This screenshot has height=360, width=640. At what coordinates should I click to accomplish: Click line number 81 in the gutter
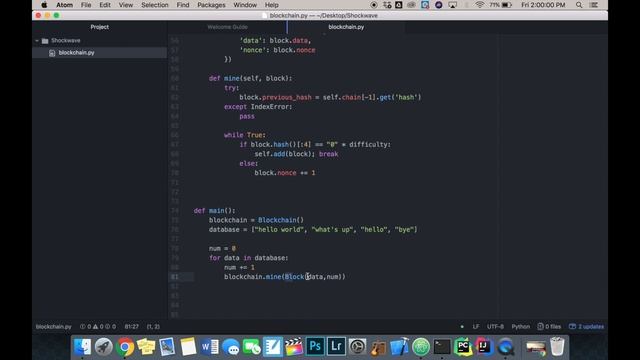click(x=175, y=277)
